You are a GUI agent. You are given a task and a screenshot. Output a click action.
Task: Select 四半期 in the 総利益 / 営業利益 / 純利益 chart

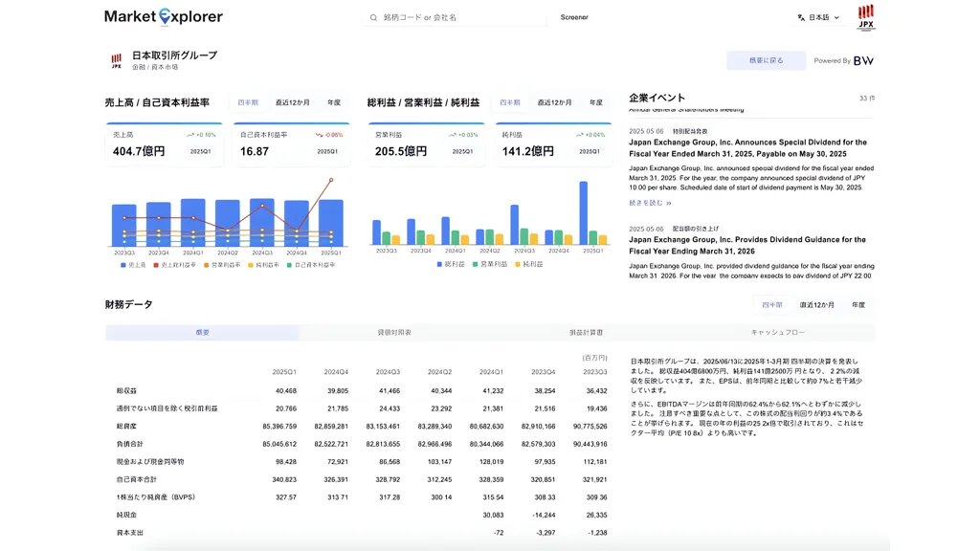pos(509,102)
